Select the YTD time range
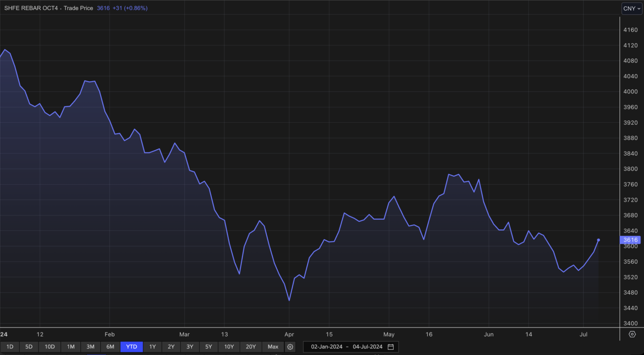644x355 pixels. pos(131,347)
